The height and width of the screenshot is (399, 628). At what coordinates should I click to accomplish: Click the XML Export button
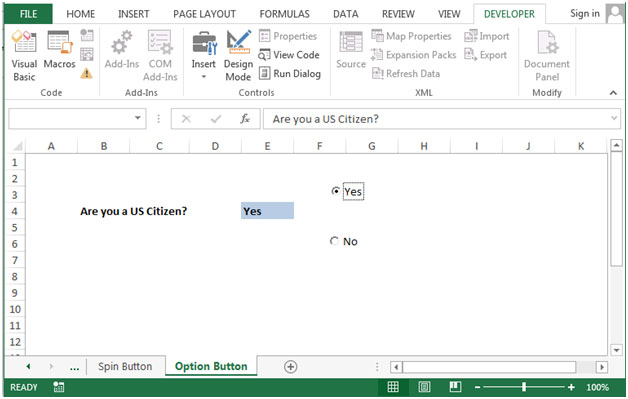[485, 55]
